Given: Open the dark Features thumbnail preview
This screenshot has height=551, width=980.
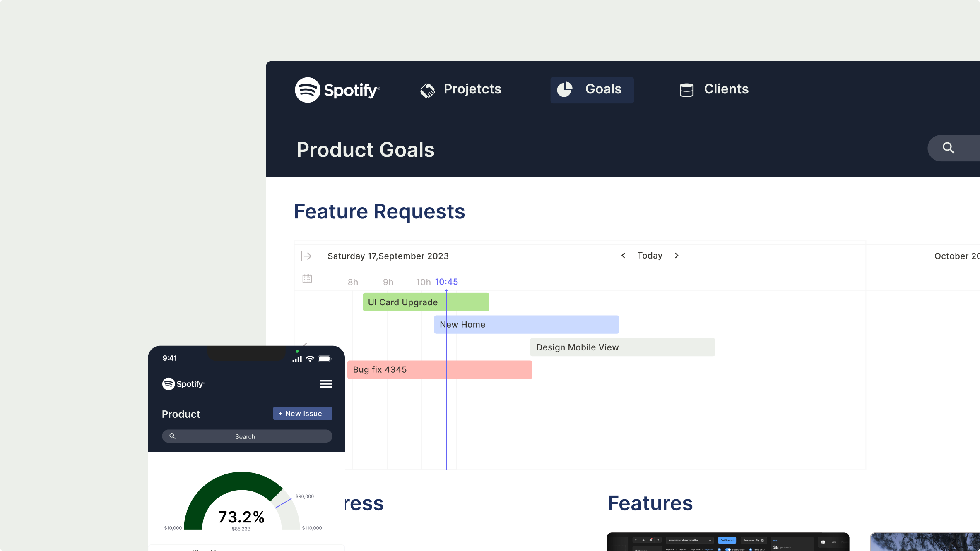Looking at the screenshot, I should 727,542.
